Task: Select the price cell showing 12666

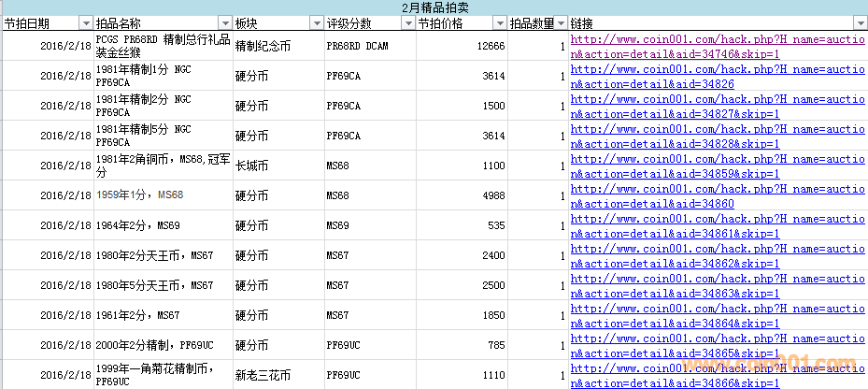Action: pos(462,46)
